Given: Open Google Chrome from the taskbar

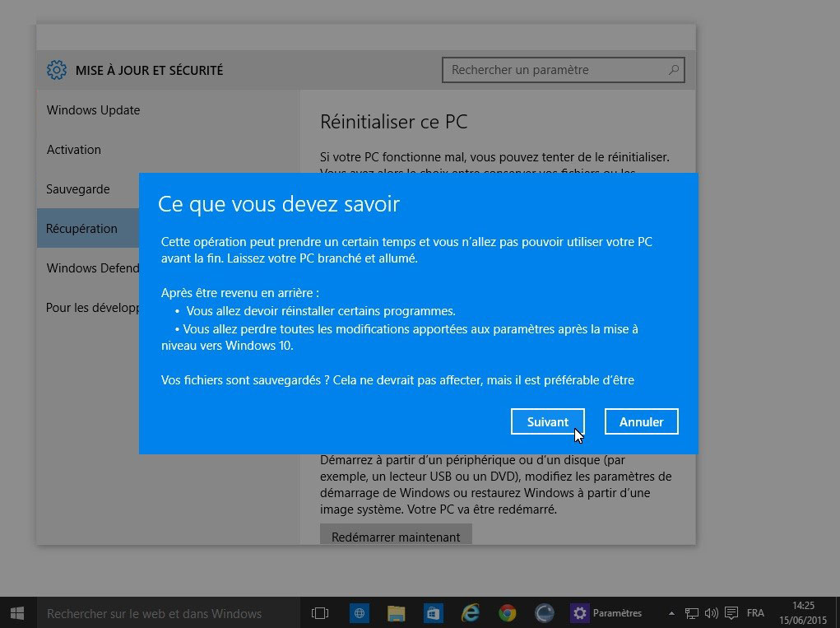Looking at the screenshot, I should tap(508, 613).
